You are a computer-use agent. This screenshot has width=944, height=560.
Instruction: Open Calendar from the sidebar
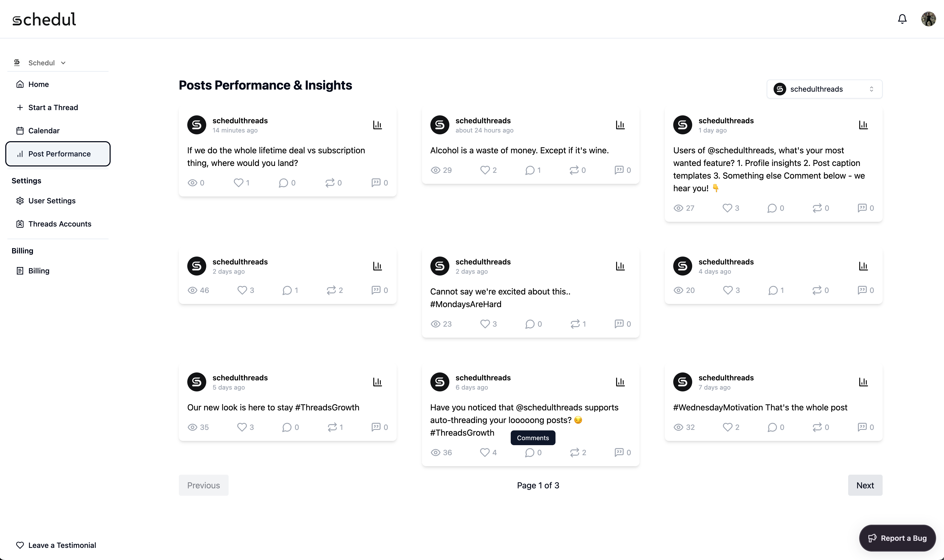44,131
